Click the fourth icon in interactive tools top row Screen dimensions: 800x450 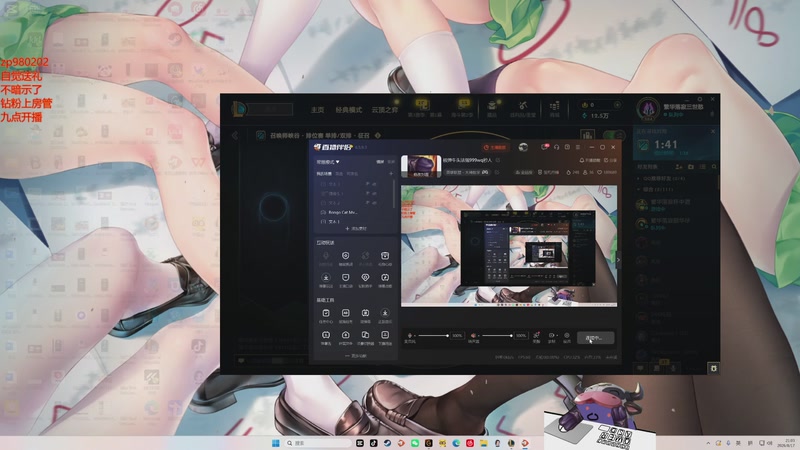(x=385, y=256)
